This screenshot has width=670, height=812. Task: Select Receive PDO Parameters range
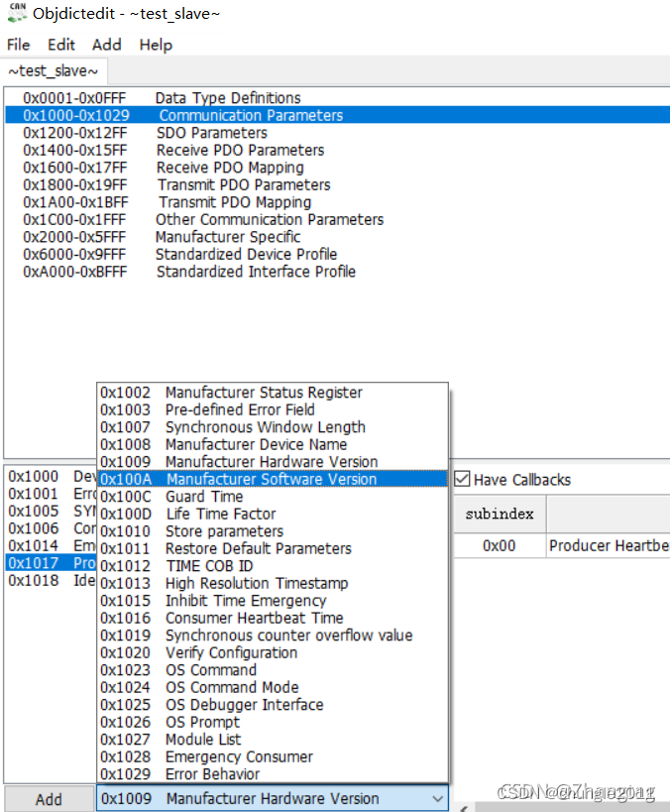coord(338,150)
